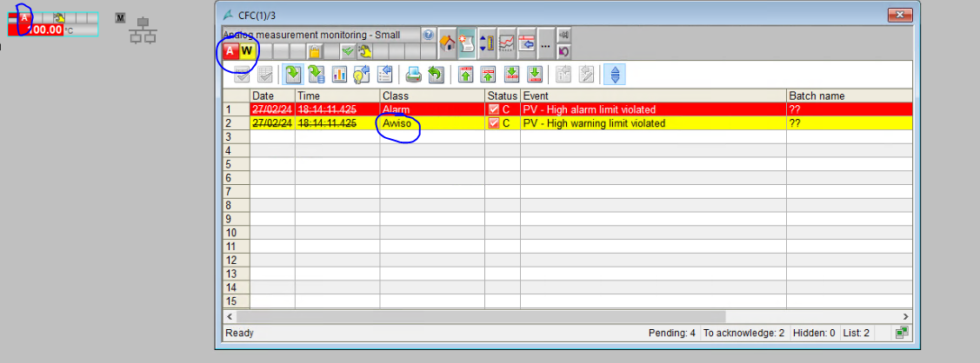Click the Batch name column header
Viewport: 980px width, 363px height.
click(850, 96)
